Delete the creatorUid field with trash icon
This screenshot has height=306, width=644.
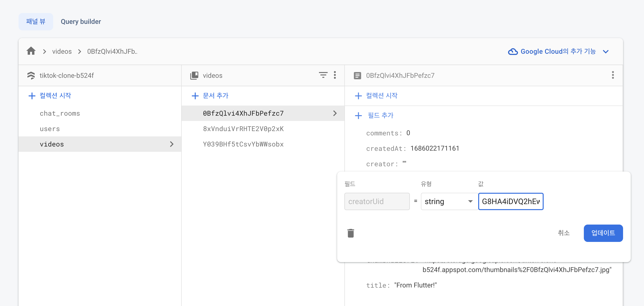(x=350, y=233)
